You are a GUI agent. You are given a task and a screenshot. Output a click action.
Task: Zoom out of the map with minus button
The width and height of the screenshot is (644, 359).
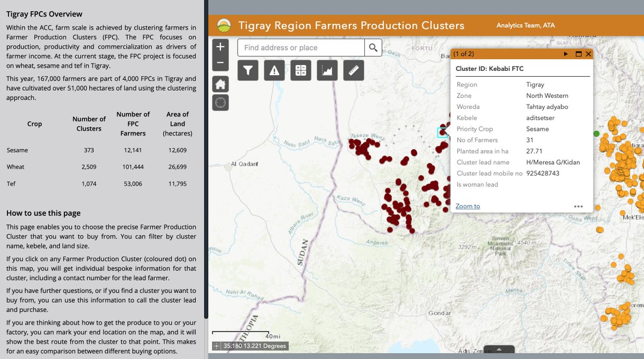coord(221,63)
